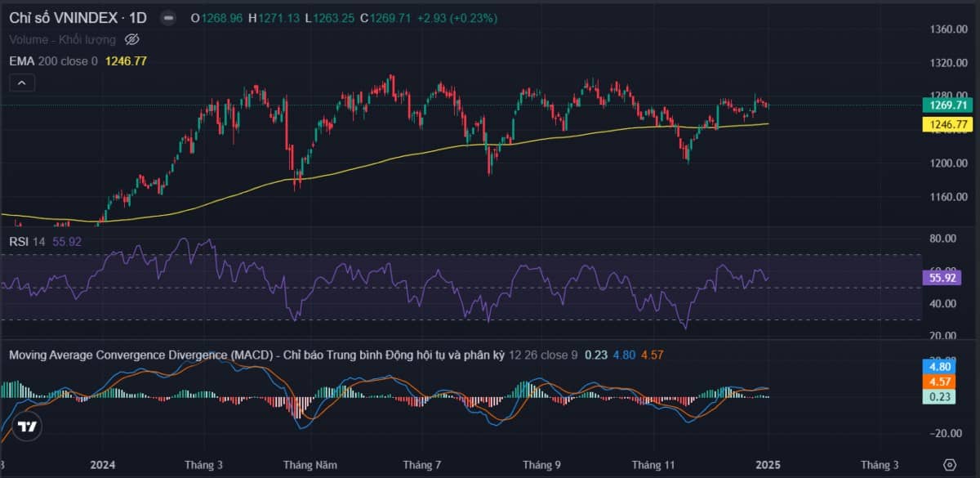Select the RSI 14 indicator label

click(27, 242)
